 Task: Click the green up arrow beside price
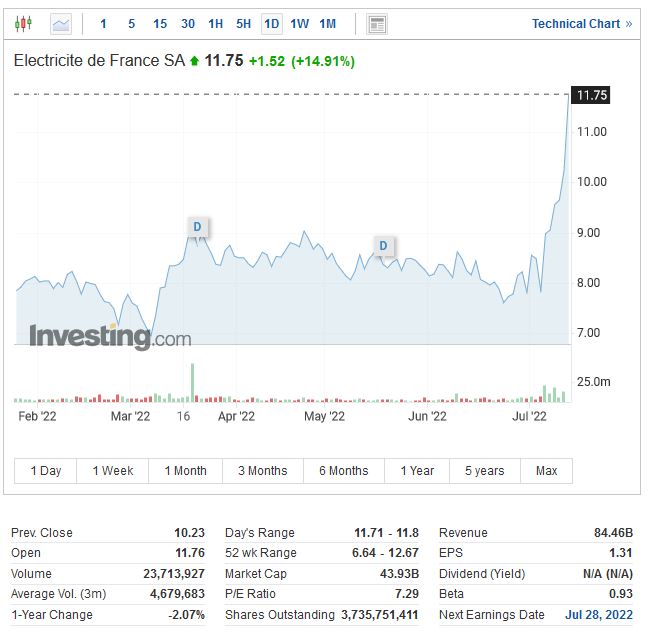click(194, 62)
